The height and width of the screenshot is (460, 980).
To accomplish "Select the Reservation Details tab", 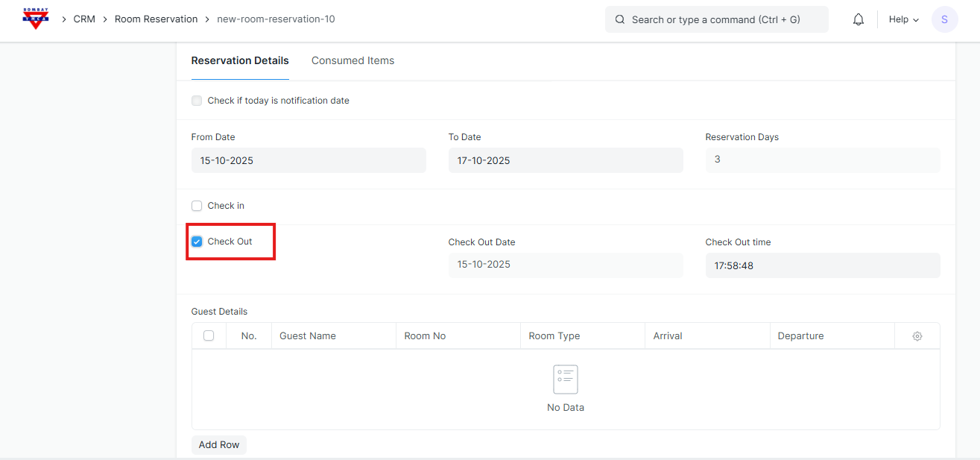I will click(240, 60).
